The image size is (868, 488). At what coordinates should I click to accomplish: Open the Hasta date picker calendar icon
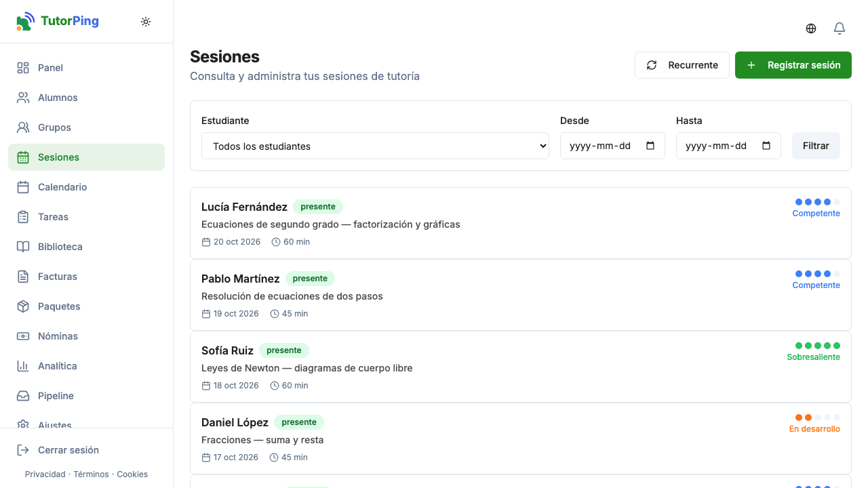pyautogui.click(x=766, y=146)
